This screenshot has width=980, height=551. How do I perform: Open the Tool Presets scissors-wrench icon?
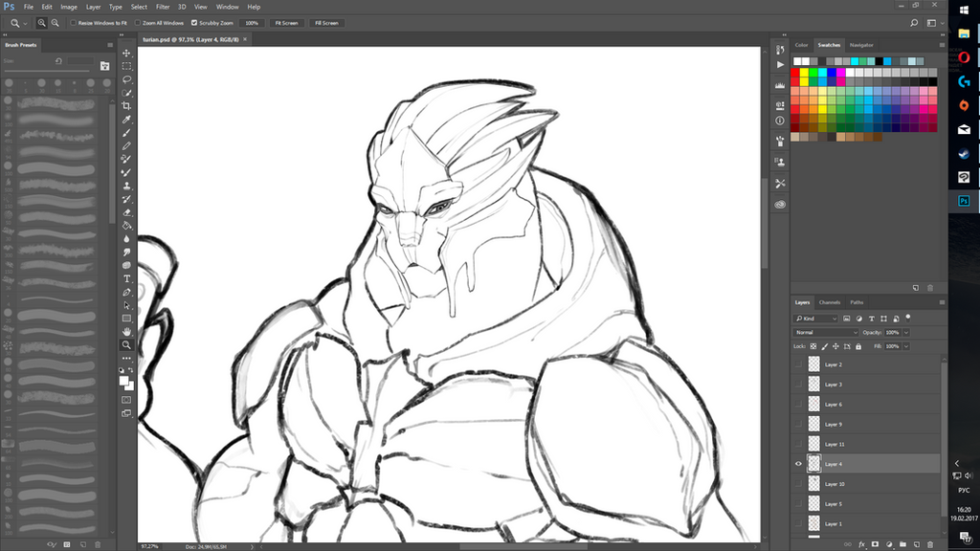pyautogui.click(x=780, y=183)
